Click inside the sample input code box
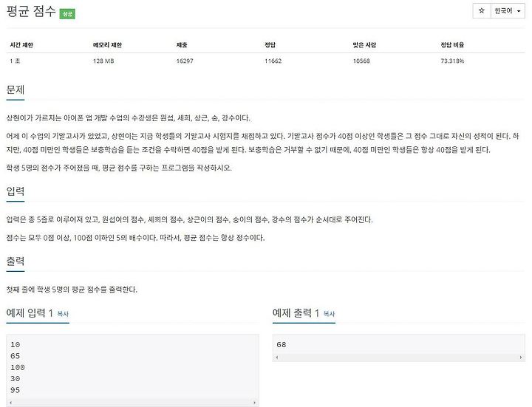532x407 pixels. [132, 367]
